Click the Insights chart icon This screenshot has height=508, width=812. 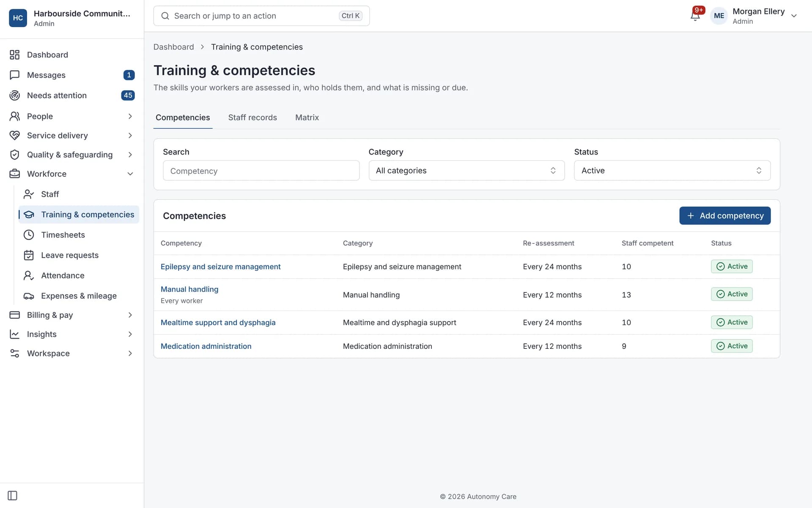click(14, 334)
